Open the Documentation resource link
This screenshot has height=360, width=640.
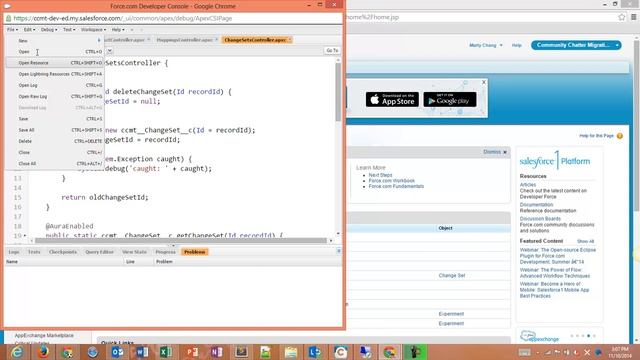click(x=536, y=205)
